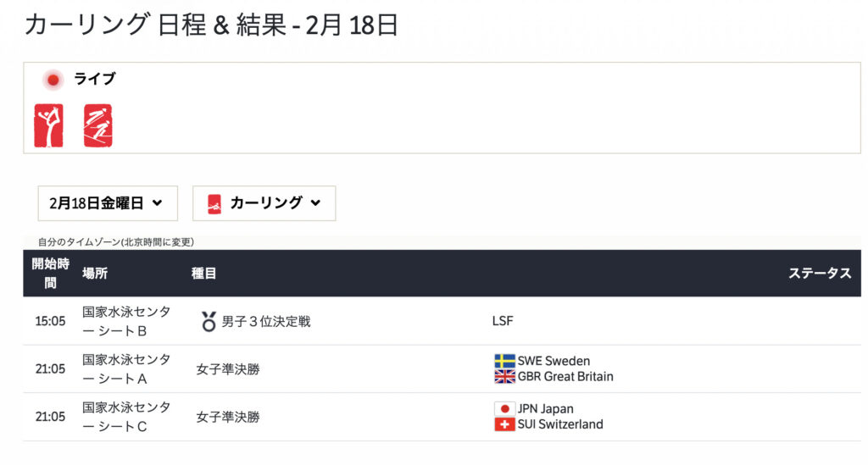
Task: Click the ライブ section label
Action: (95, 79)
